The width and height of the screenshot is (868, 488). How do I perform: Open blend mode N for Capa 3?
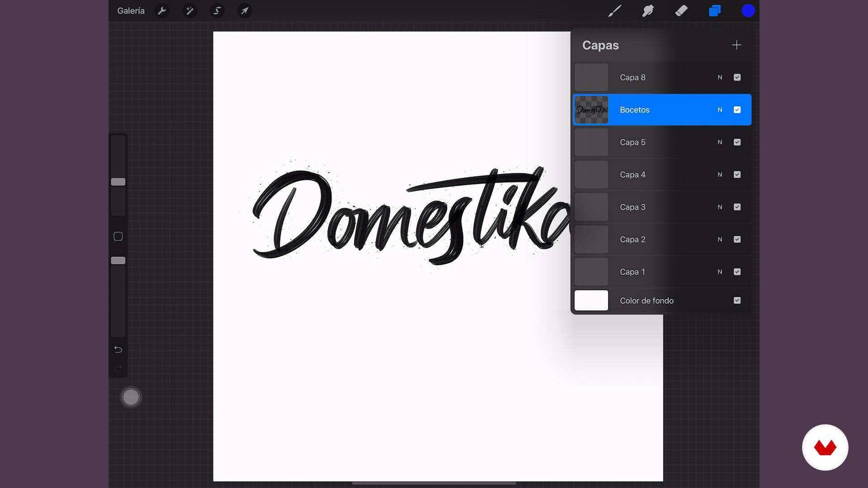[x=720, y=207]
